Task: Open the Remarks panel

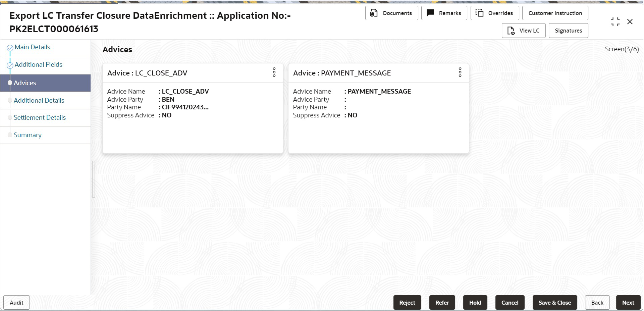Action: [x=444, y=13]
